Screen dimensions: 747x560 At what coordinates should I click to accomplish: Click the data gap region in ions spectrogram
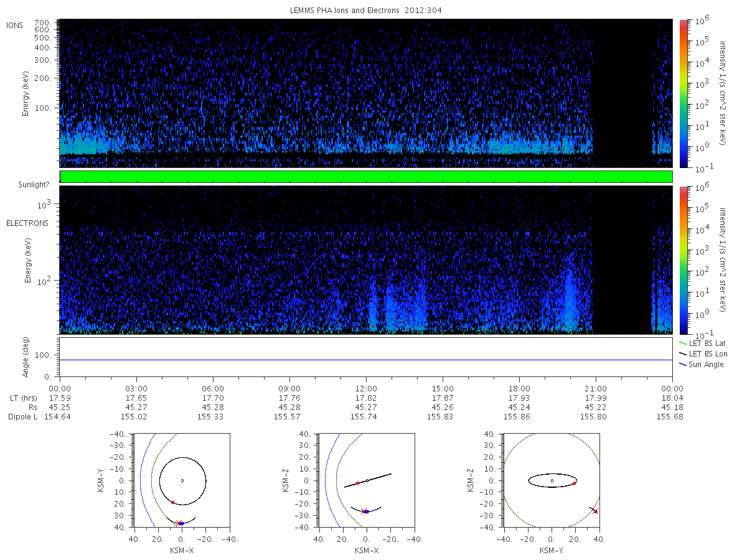tap(622, 93)
